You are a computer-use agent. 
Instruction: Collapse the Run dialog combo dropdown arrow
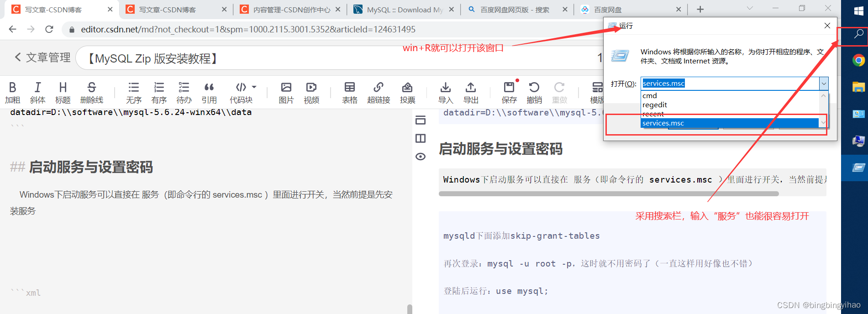tap(824, 84)
